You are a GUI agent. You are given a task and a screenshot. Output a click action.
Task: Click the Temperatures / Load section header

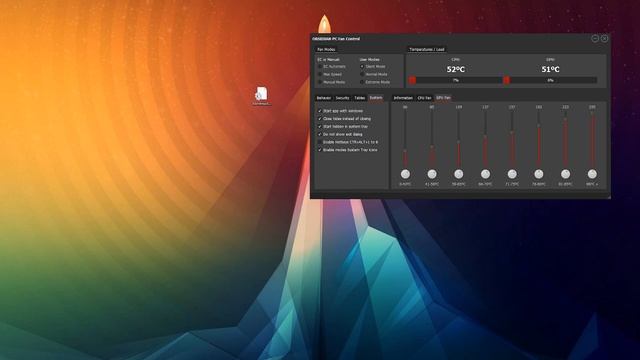[427, 49]
